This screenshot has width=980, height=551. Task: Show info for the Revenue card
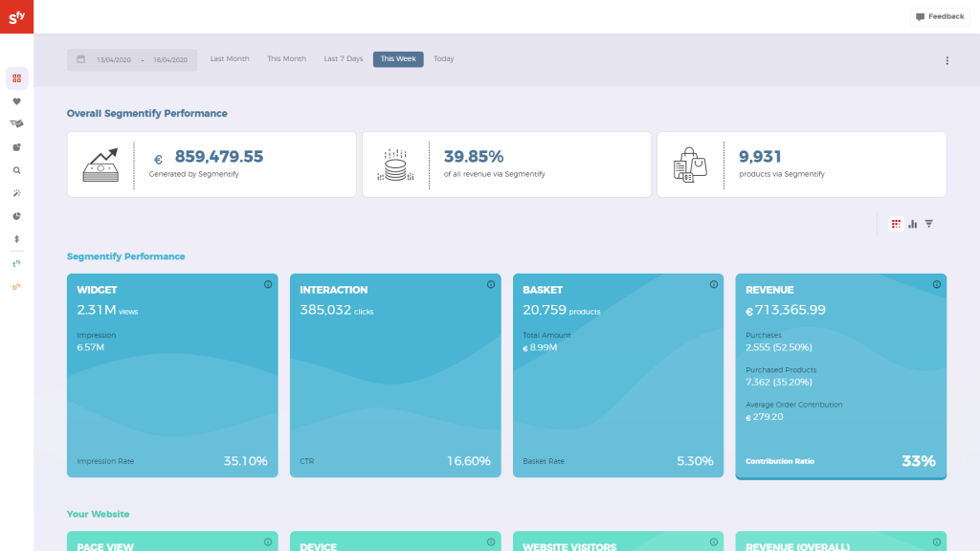click(937, 284)
